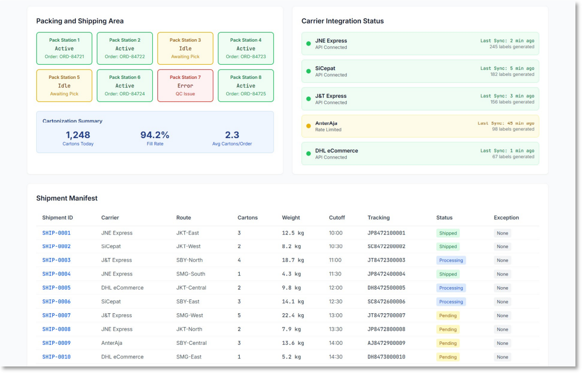The width and height of the screenshot is (588, 380).
Task: Click the yellow status dot for AnterAja
Action: [308, 126]
